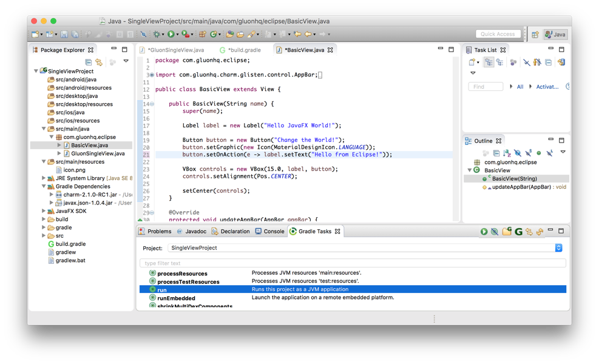Image resolution: width=599 pixels, height=364 pixels.
Task: Collapse the Gradle Dependencies node
Action: click(x=44, y=186)
